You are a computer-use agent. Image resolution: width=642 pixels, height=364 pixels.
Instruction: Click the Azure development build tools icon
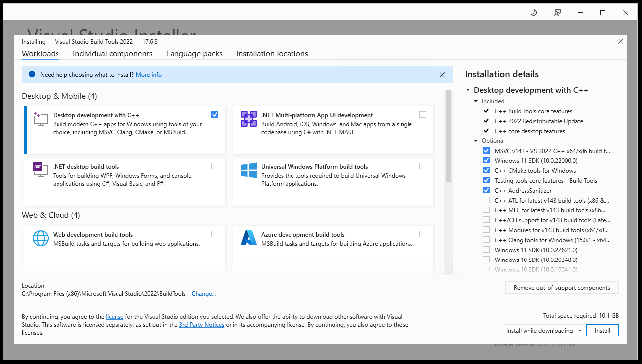click(248, 239)
